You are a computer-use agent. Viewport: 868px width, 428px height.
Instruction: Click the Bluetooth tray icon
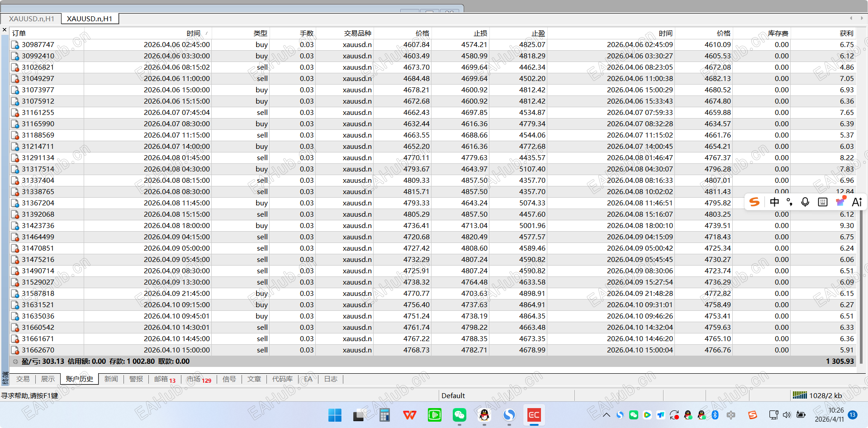pyautogui.click(x=715, y=415)
